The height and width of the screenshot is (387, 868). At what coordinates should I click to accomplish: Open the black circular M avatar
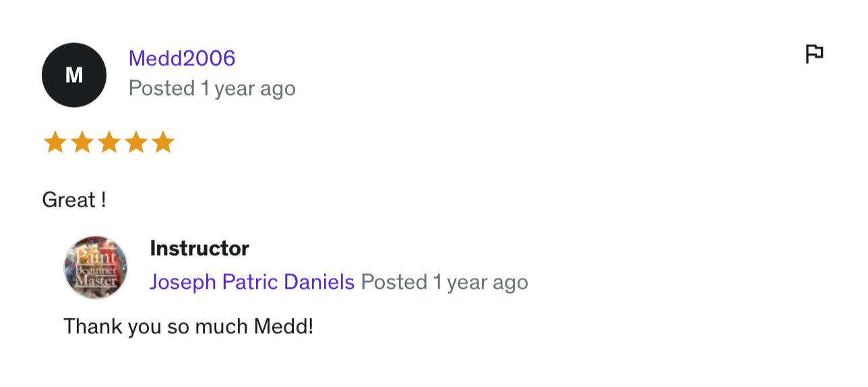[x=74, y=75]
